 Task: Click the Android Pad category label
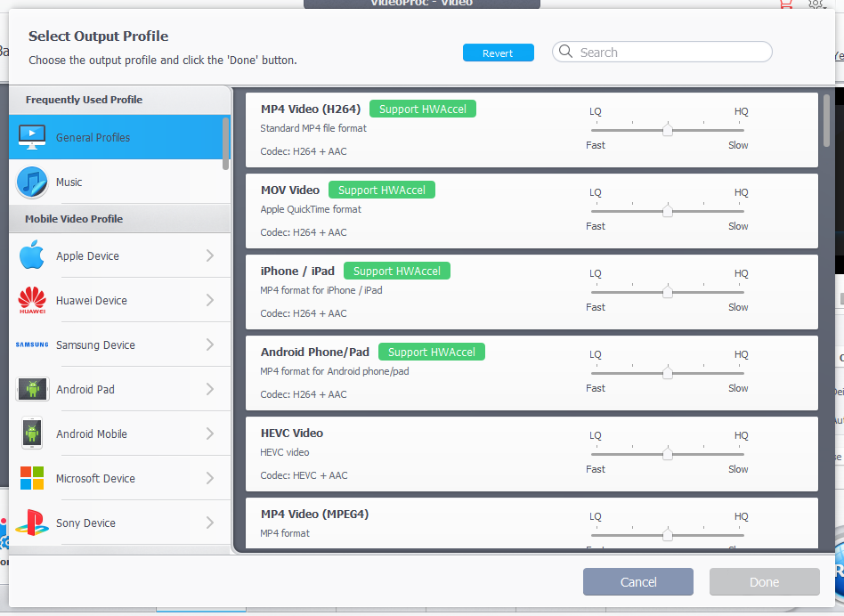[85, 390]
